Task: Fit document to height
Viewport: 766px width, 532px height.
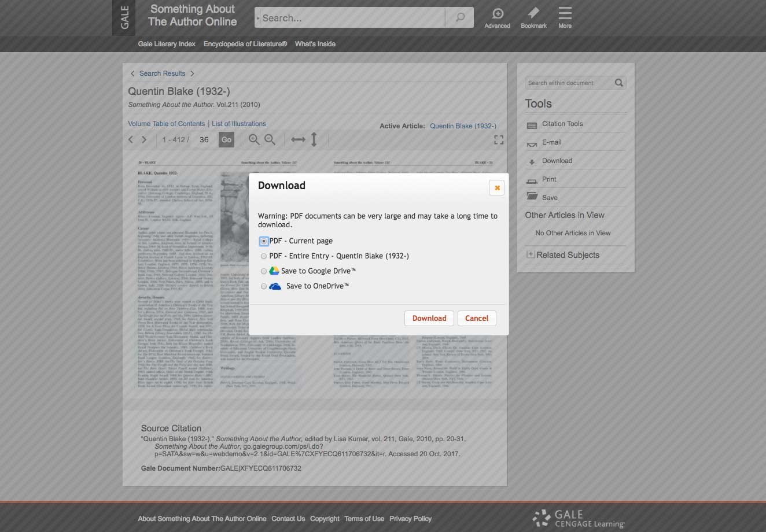Action: pos(314,139)
